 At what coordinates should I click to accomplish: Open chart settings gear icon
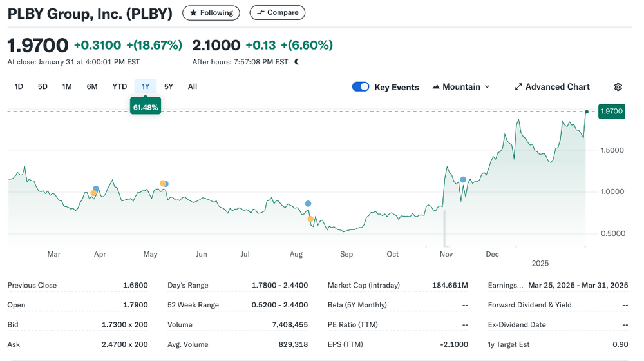pyautogui.click(x=618, y=87)
